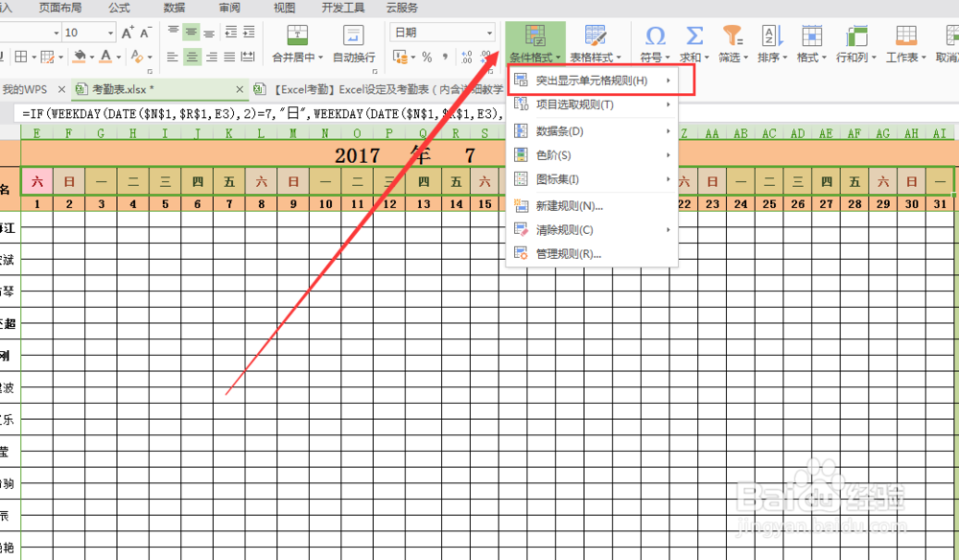The image size is (959, 560).
Task: Click the font color A icon
Action: pyautogui.click(x=105, y=57)
